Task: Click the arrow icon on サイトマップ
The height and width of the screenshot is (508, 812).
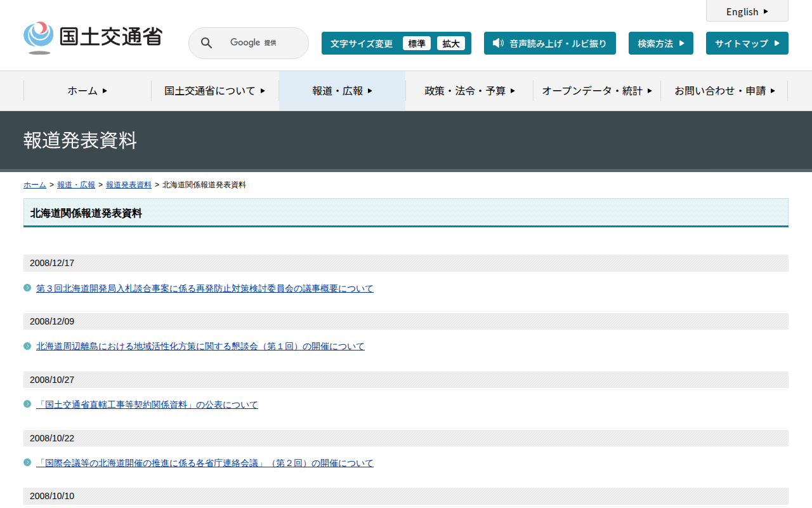Action: [776, 43]
